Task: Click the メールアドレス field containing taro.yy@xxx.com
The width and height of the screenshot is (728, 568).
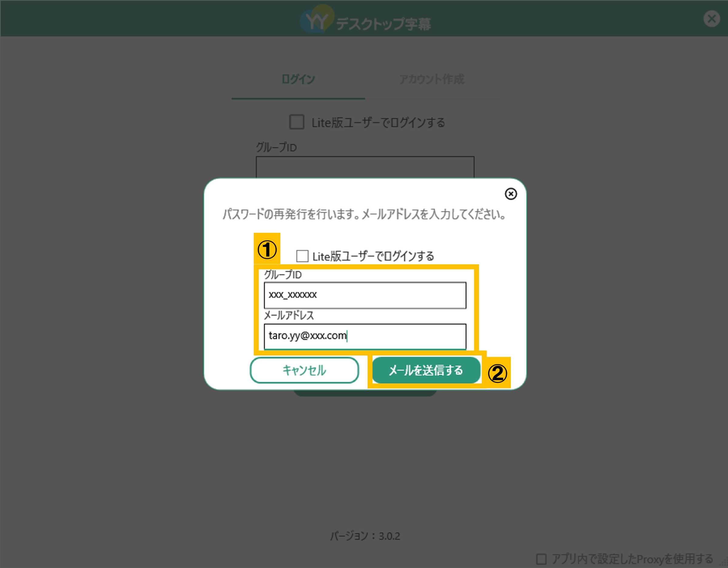Action: point(365,336)
